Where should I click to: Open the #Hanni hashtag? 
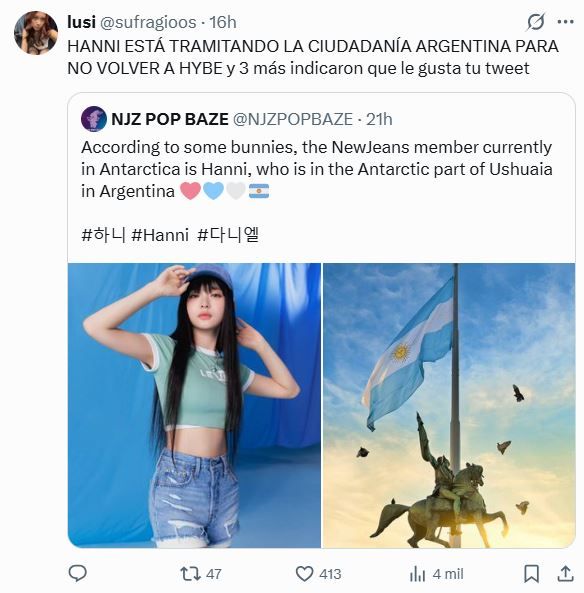pyautogui.click(x=160, y=235)
